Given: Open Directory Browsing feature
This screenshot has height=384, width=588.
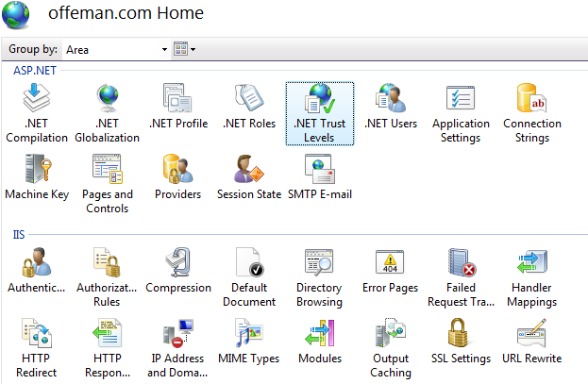Looking at the screenshot, I should (x=320, y=277).
